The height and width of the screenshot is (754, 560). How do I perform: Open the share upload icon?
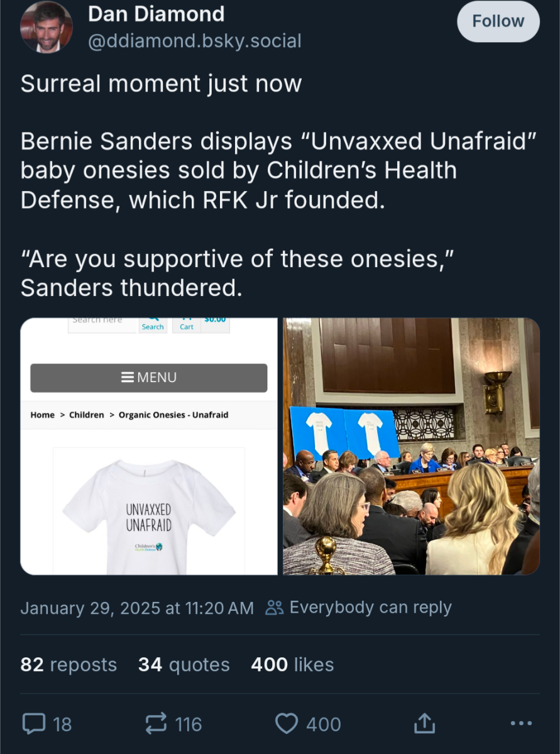coord(424,724)
